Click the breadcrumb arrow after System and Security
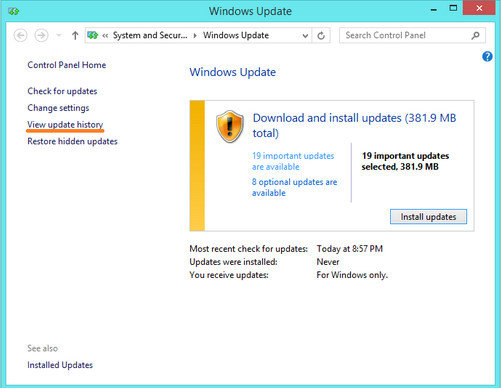501x388 pixels. pyautogui.click(x=195, y=36)
